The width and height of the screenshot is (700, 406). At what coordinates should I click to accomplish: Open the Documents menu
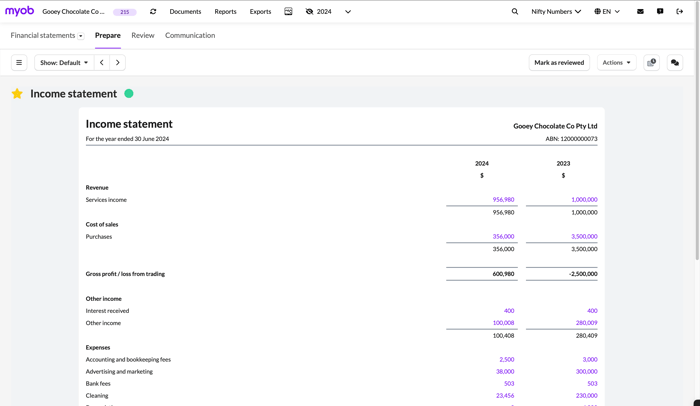pos(185,12)
